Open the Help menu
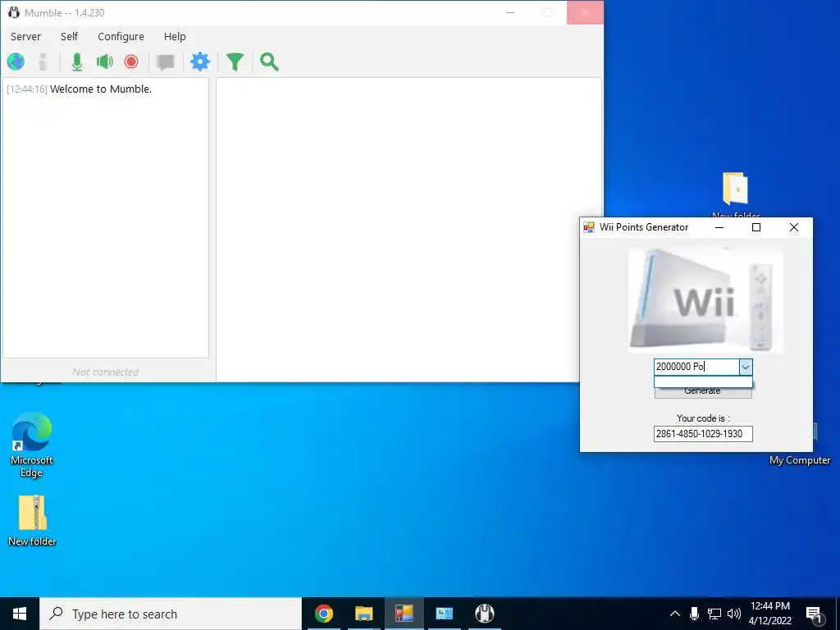 click(x=175, y=36)
